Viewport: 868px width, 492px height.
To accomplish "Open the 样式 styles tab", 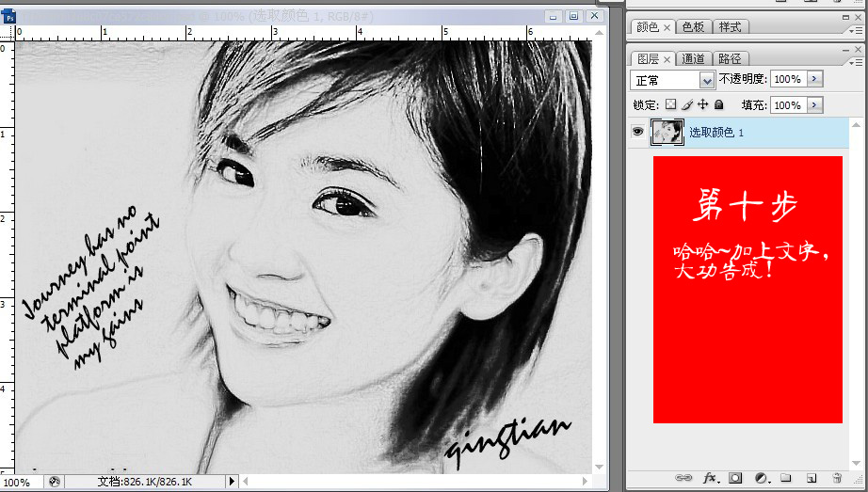I will 729,27.
